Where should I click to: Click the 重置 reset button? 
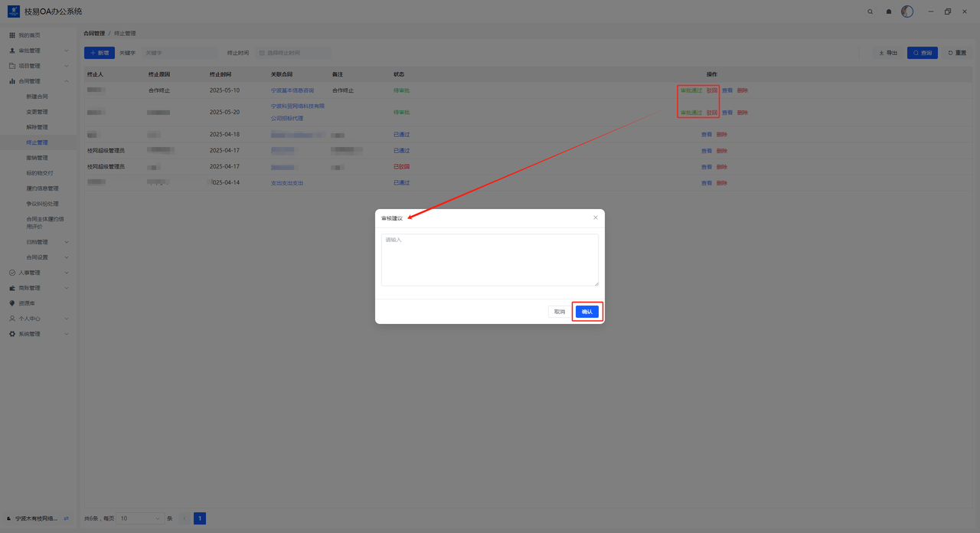click(957, 53)
